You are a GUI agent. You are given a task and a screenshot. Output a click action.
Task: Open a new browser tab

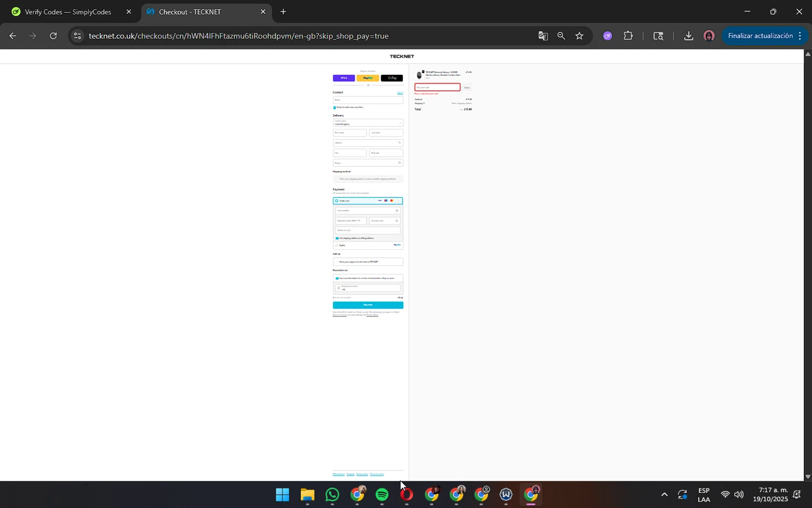pyautogui.click(x=283, y=12)
